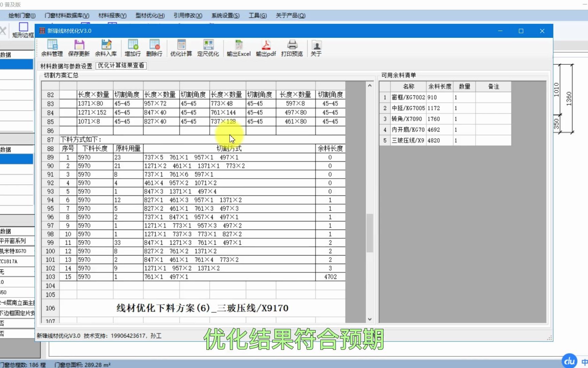Click the 余料入库 toolbar icon
The image size is (588, 368).
(106, 48)
